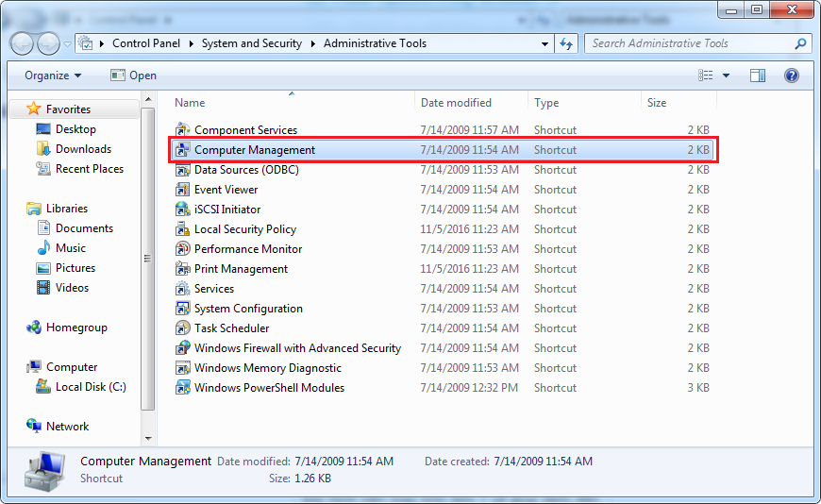Screen dimensions: 821x504
Task: Toggle the preview pane icon
Action: (757, 76)
